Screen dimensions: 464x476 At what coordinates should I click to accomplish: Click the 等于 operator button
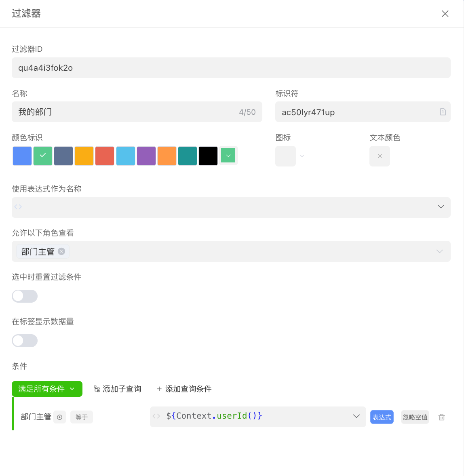click(x=81, y=417)
